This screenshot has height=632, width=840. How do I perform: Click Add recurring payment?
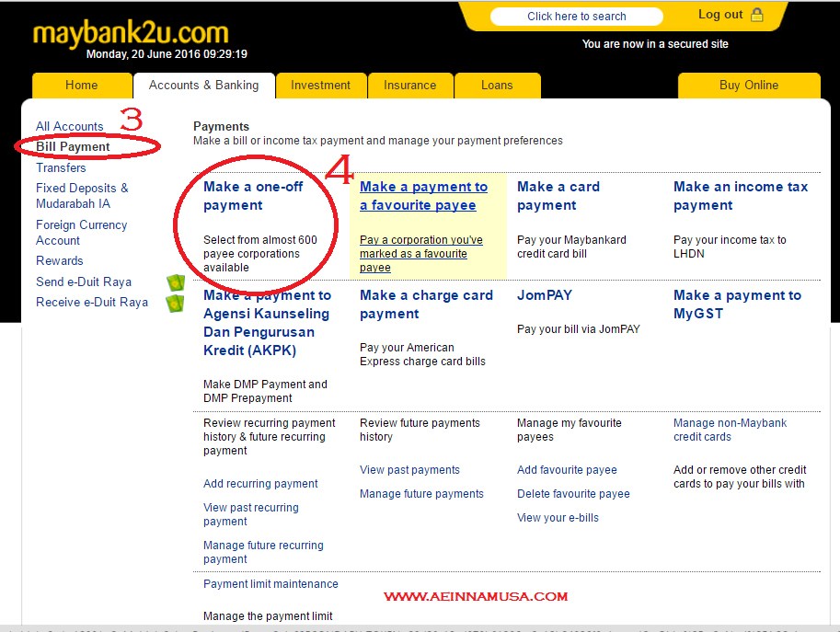(260, 484)
